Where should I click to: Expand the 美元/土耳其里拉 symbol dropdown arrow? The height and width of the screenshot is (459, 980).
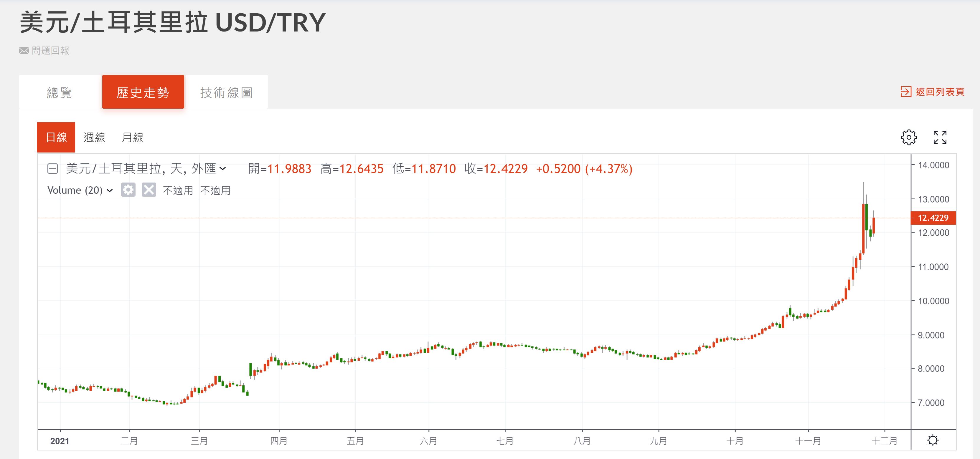click(223, 168)
